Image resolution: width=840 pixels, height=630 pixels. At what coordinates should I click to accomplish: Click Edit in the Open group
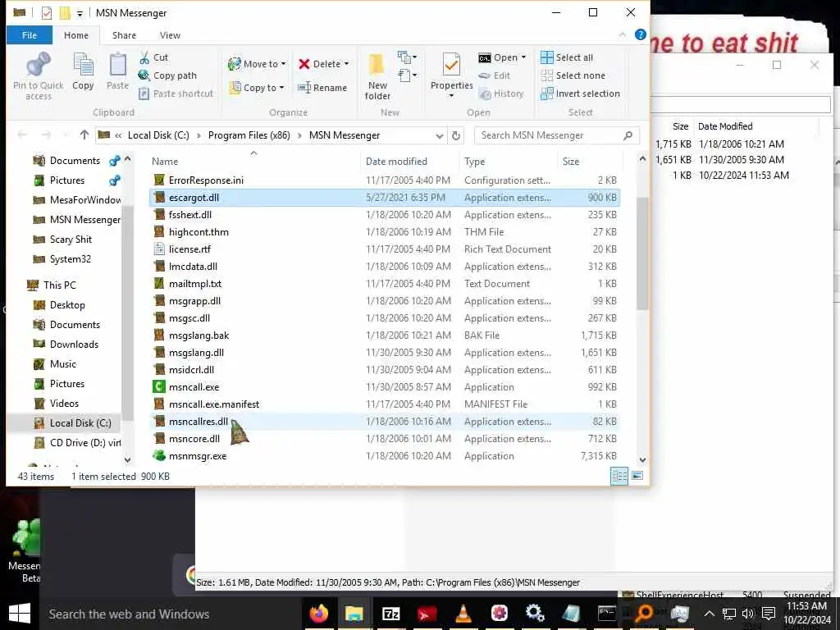click(x=494, y=75)
